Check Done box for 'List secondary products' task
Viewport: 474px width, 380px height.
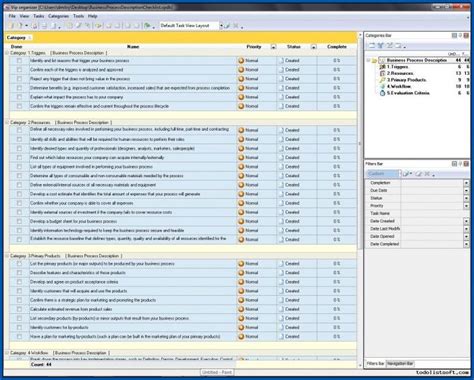tap(19, 319)
